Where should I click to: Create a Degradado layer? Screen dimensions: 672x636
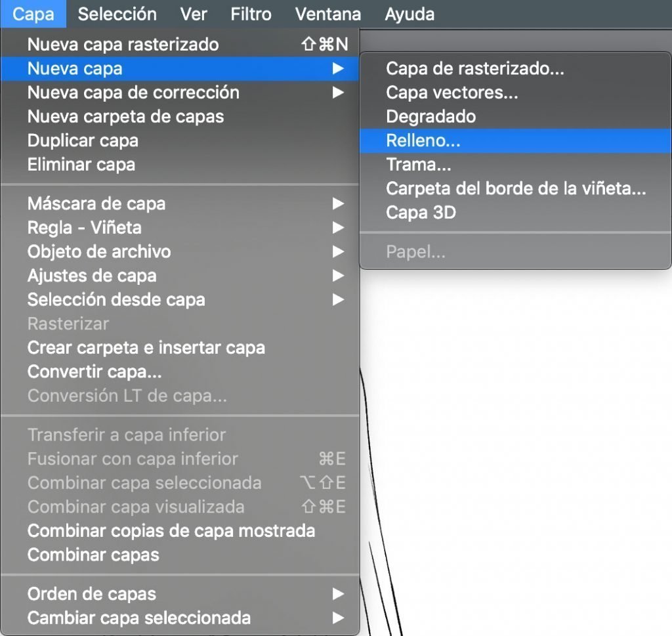coord(516,117)
